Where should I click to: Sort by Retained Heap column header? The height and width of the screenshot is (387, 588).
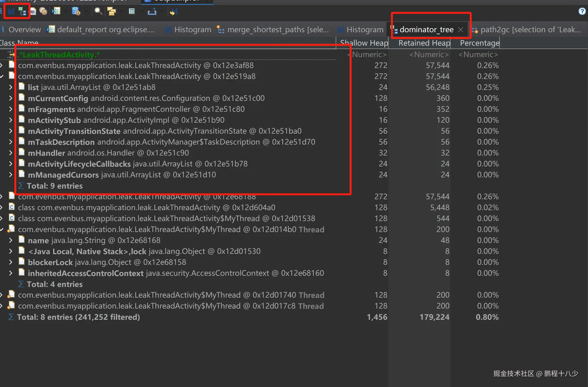424,43
